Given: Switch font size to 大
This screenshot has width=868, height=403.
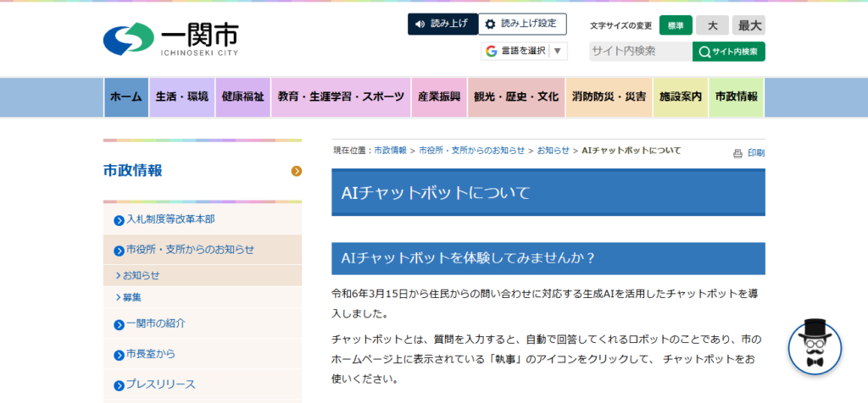Looking at the screenshot, I should point(712,25).
